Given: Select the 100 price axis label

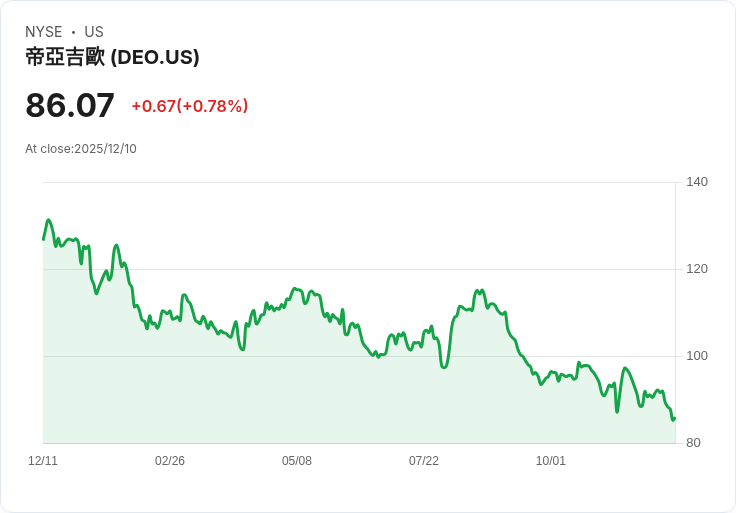Looking at the screenshot, I should [697, 356].
